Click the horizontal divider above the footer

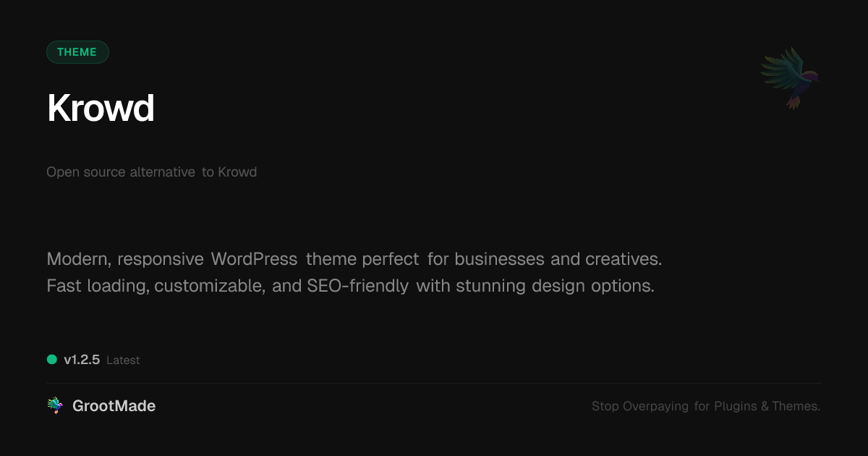click(434, 383)
